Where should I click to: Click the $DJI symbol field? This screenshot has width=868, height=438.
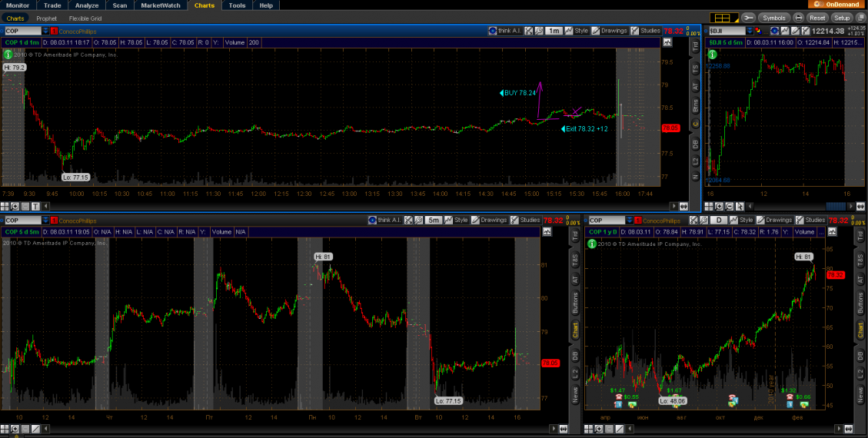727,31
